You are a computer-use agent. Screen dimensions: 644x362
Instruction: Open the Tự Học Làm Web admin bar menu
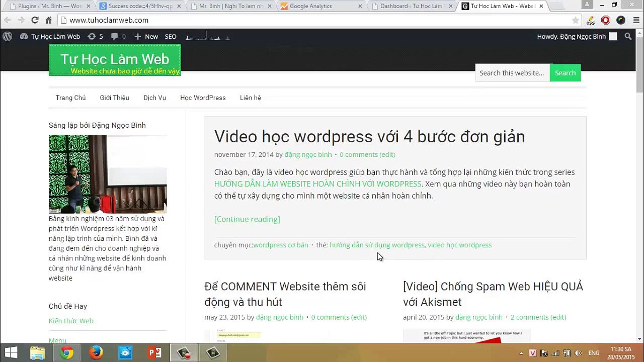point(50,36)
